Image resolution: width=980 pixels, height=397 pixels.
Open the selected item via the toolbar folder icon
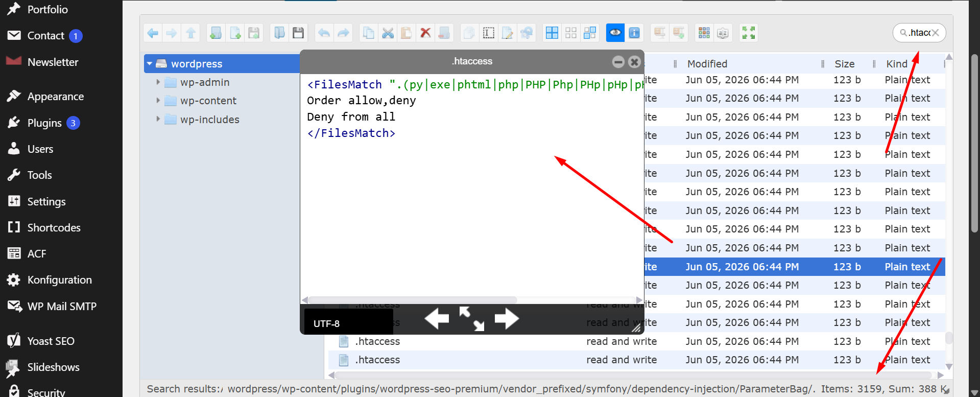pos(279,33)
